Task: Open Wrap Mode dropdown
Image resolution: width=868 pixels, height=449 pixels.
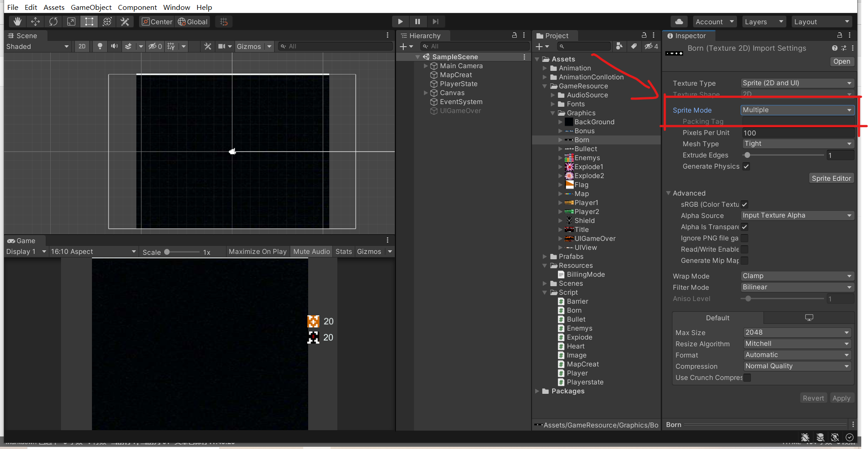Action: (x=797, y=276)
